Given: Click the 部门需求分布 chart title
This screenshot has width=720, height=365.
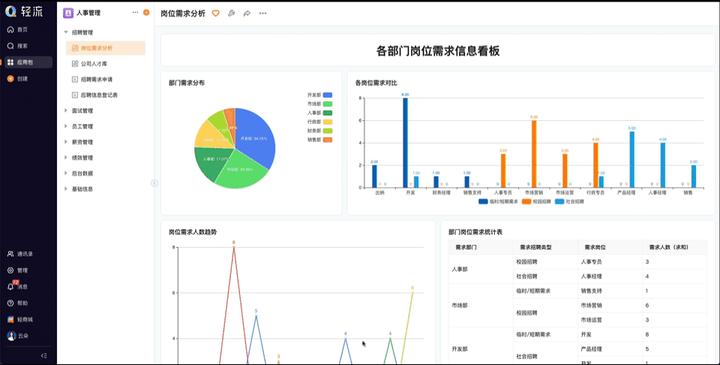Looking at the screenshot, I should (x=186, y=83).
